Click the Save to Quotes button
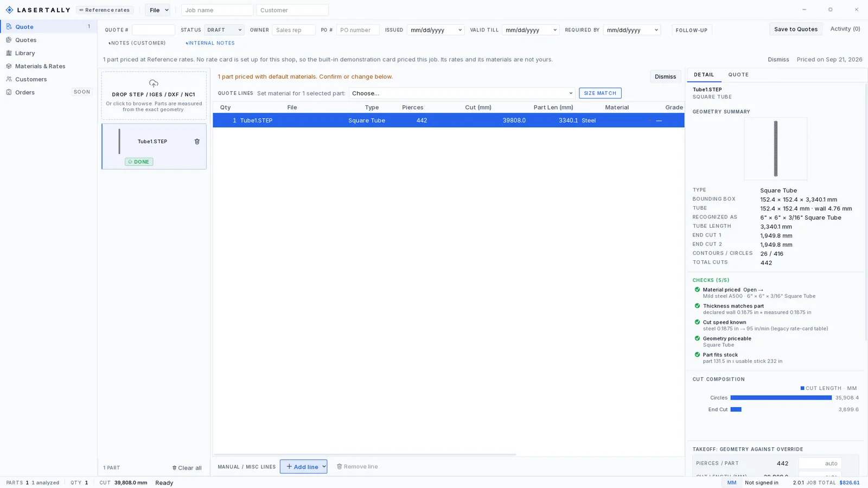Screen dimensions: 868x488 (796, 29)
